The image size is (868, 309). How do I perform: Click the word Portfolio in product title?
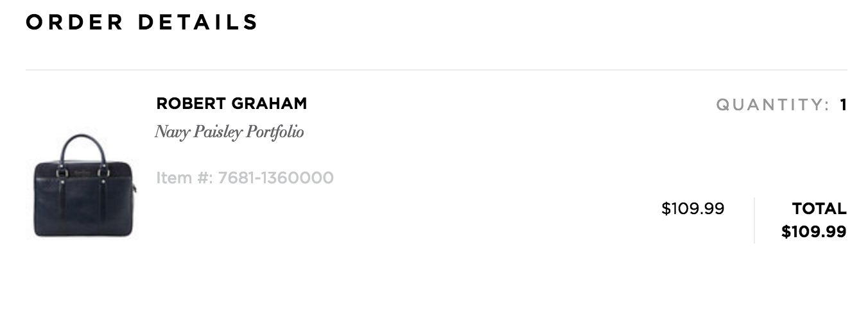pyautogui.click(x=275, y=132)
